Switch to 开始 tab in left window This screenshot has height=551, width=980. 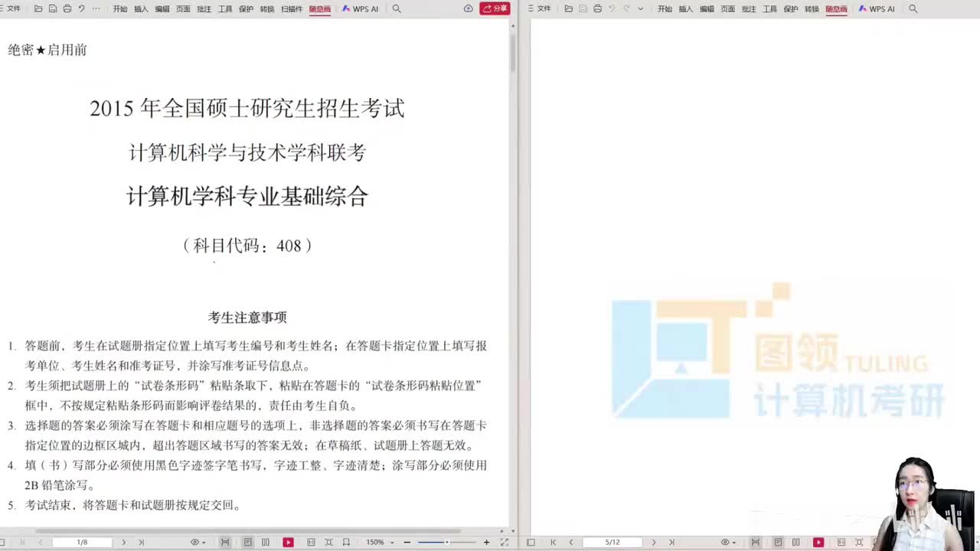pos(120,9)
